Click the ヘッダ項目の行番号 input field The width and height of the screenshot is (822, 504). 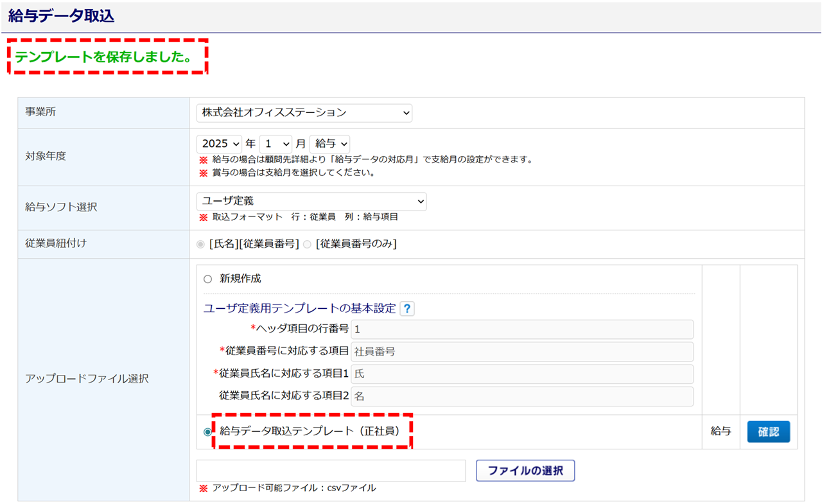(522, 329)
